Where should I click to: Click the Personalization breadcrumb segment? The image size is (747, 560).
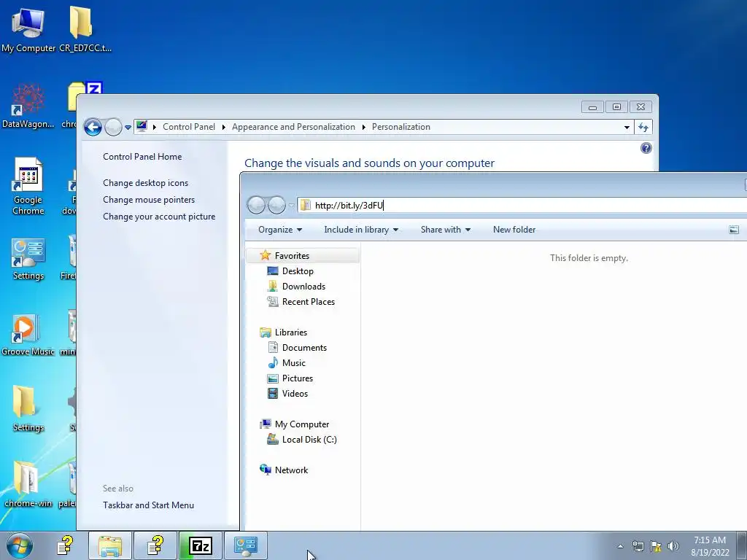coord(400,127)
